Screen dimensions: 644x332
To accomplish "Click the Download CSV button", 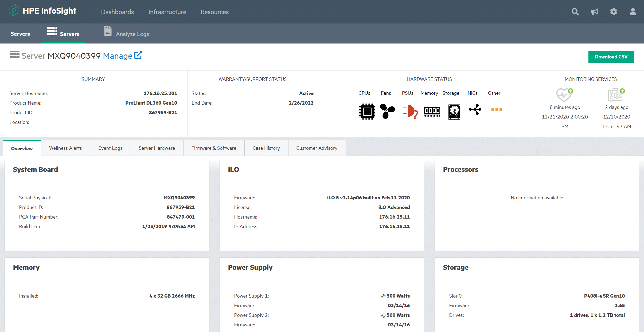I will [611, 57].
